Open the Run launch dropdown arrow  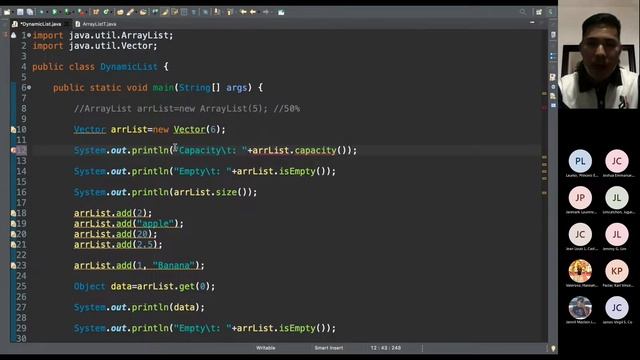click(60, 12)
